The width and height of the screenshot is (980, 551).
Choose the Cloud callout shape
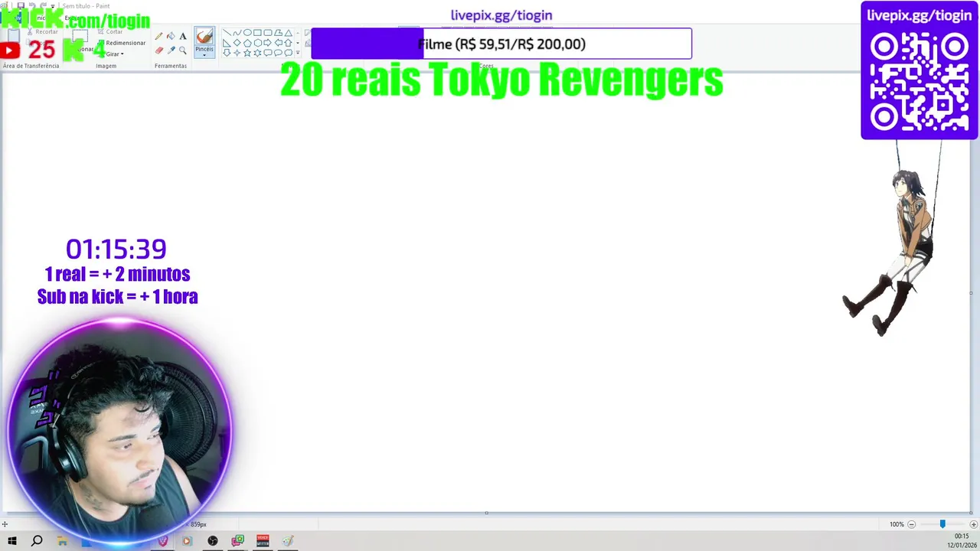click(x=289, y=53)
